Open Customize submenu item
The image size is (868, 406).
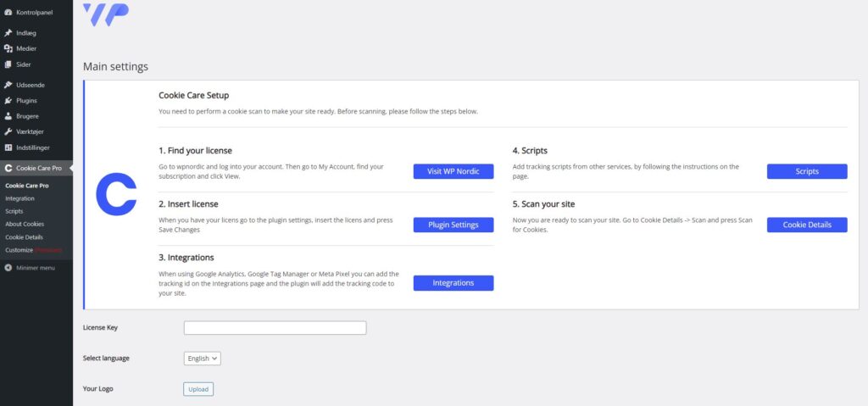(19, 250)
